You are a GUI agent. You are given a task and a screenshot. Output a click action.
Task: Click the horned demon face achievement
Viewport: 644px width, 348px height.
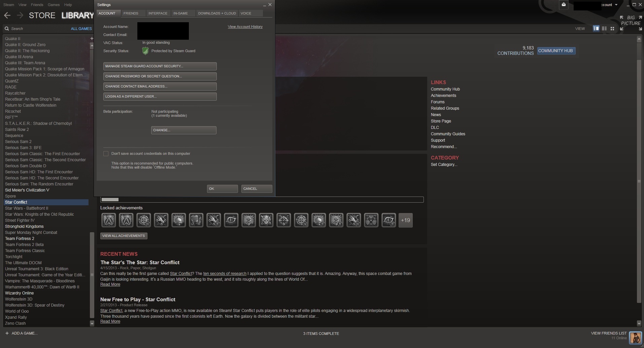[266, 220]
